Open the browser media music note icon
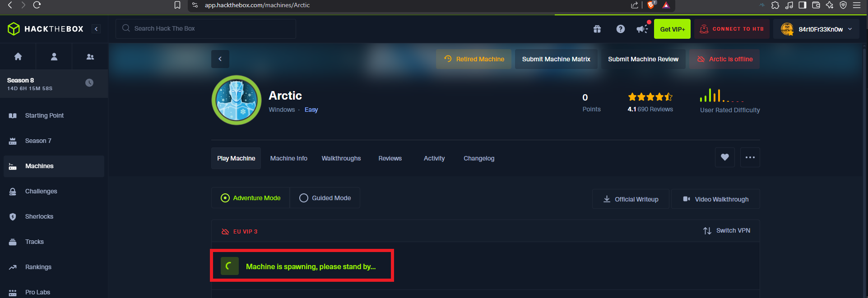The image size is (868, 298). point(789,5)
